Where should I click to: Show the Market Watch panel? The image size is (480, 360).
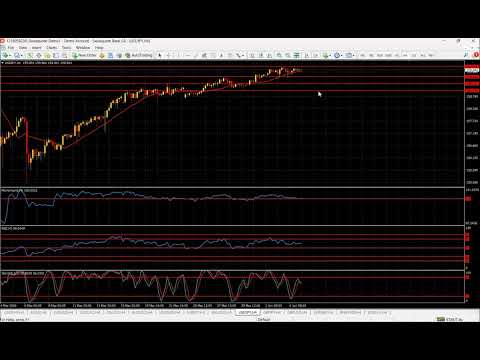pyautogui.click(x=29, y=55)
